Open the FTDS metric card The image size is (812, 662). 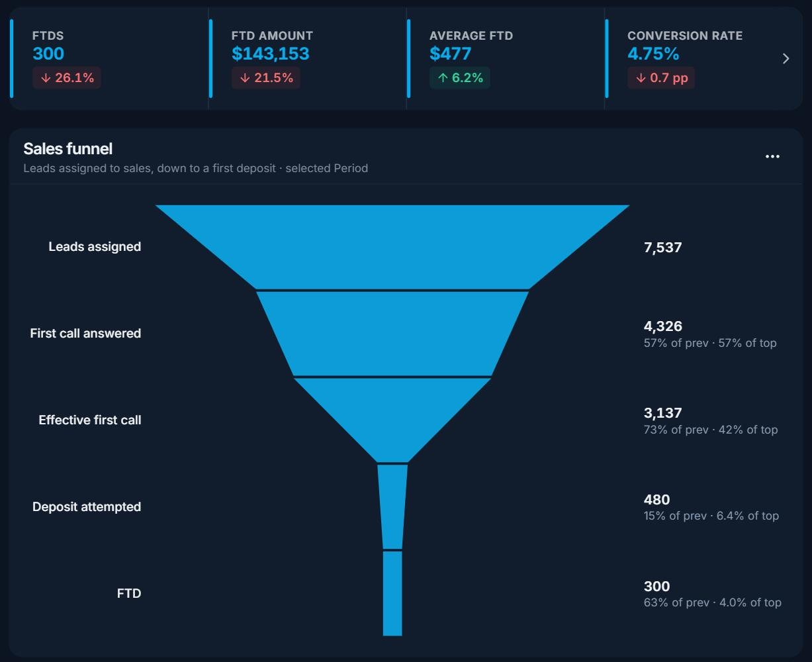[109, 59]
